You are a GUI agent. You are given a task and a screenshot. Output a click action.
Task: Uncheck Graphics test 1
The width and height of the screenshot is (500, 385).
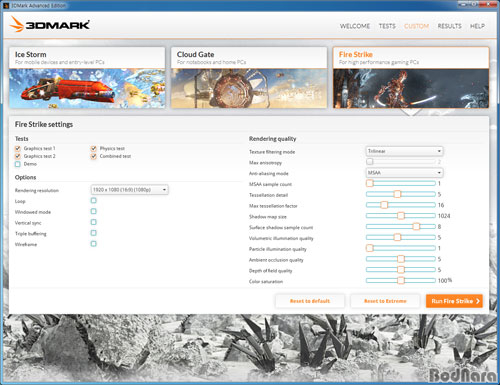[18, 148]
